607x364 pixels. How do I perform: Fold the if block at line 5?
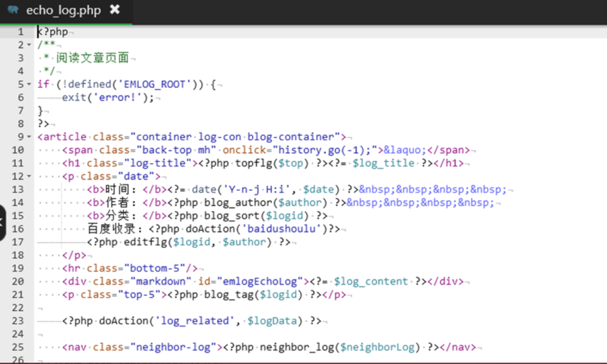pos(29,84)
